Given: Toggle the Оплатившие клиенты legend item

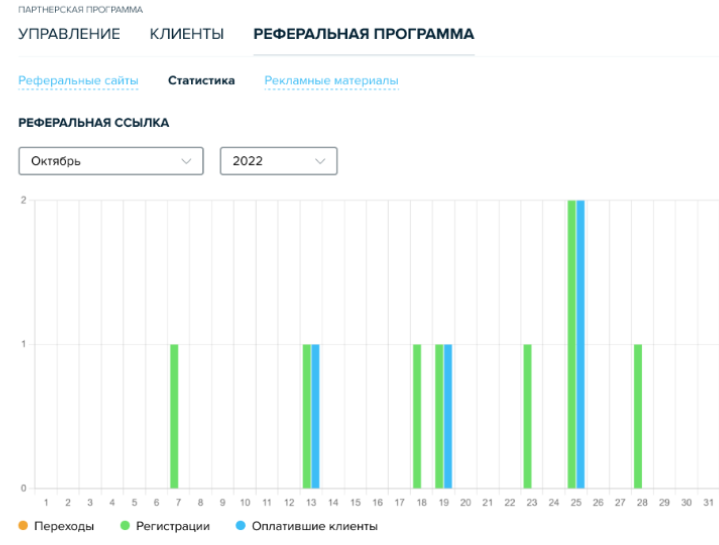Looking at the screenshot, I should point(307,526).
